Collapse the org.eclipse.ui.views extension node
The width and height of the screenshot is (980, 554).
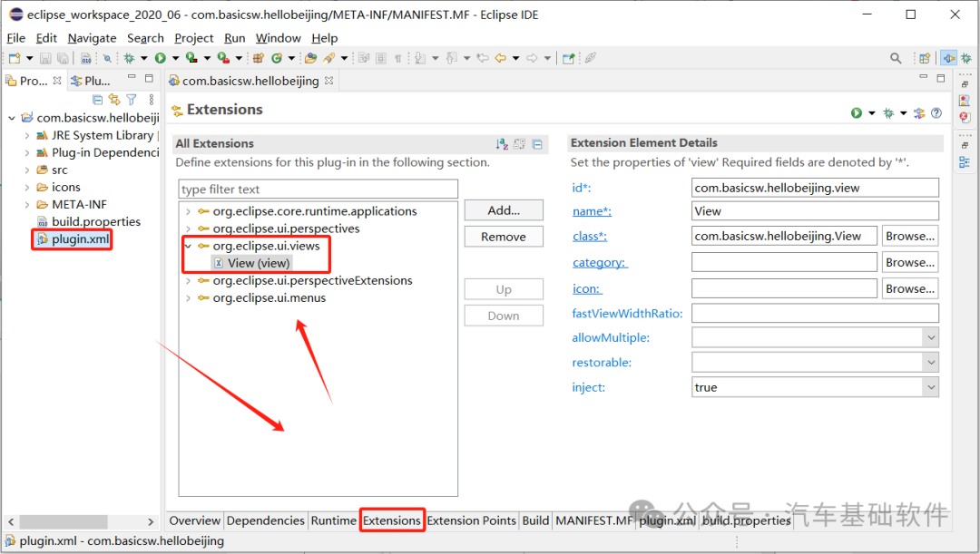pyautogui.click(x=188, y=246)
